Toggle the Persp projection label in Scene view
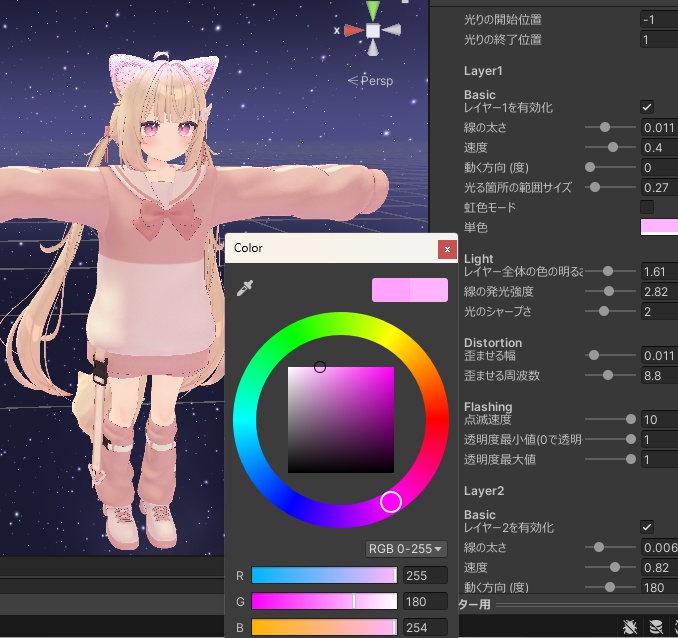The height and width of the screenshot is (638, 678). coord(371,81)
